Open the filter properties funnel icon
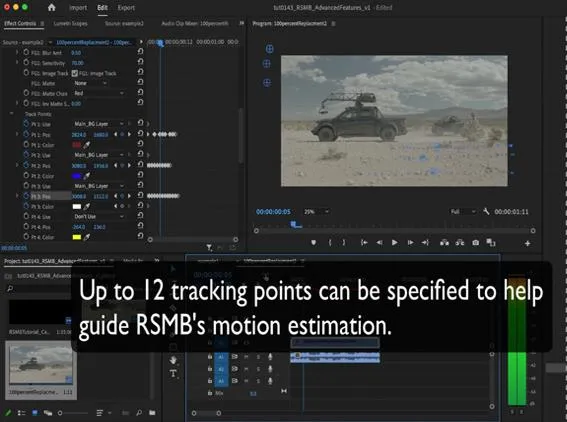This screenshot has height=422, width=567. click(x=209, y=248)
